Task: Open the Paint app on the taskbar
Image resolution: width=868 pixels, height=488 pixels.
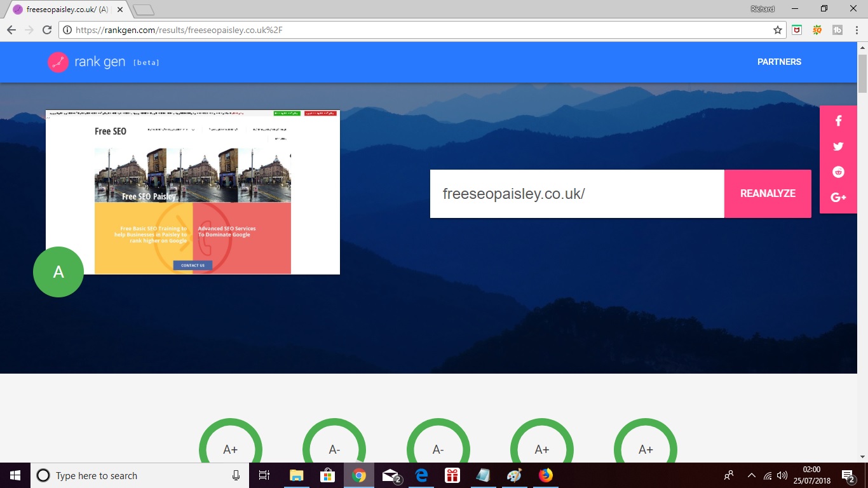Action: pyautogui.click(x=515, y=475)
